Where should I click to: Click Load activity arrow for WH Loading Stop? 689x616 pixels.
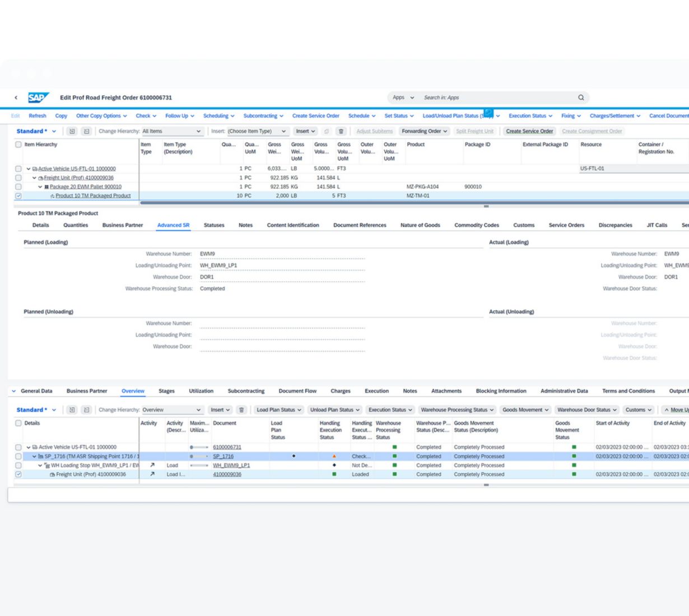click(x=152, y=465)
